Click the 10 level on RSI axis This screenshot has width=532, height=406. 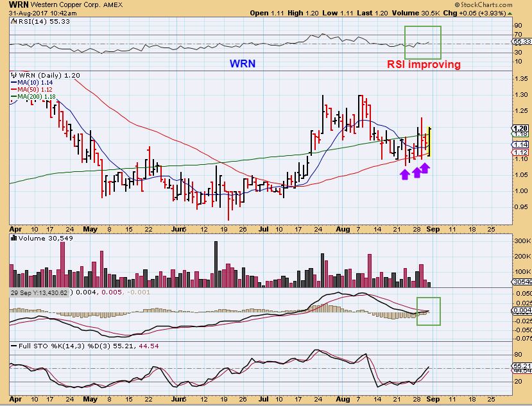coord(518,62)
